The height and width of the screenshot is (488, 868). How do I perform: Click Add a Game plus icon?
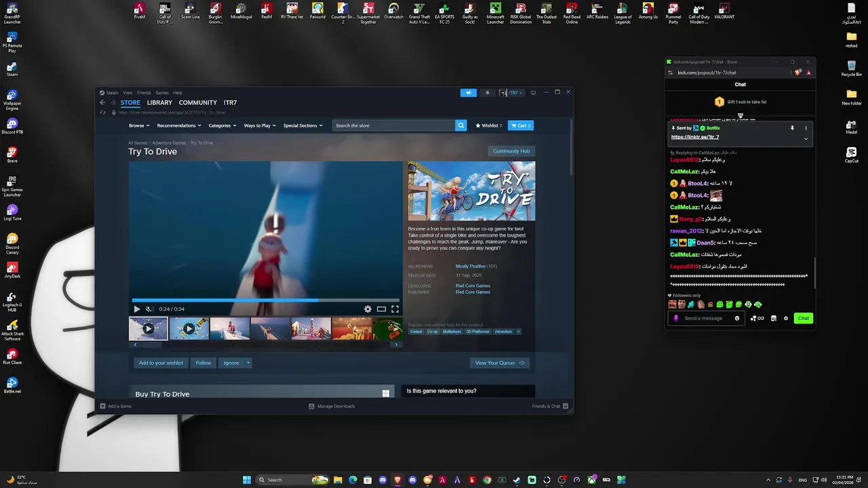point(103,406)
